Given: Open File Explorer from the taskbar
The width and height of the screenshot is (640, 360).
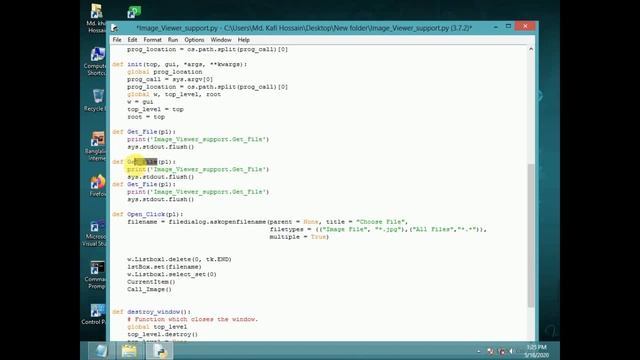Looking at the screenshot, I should coord(129,351).
